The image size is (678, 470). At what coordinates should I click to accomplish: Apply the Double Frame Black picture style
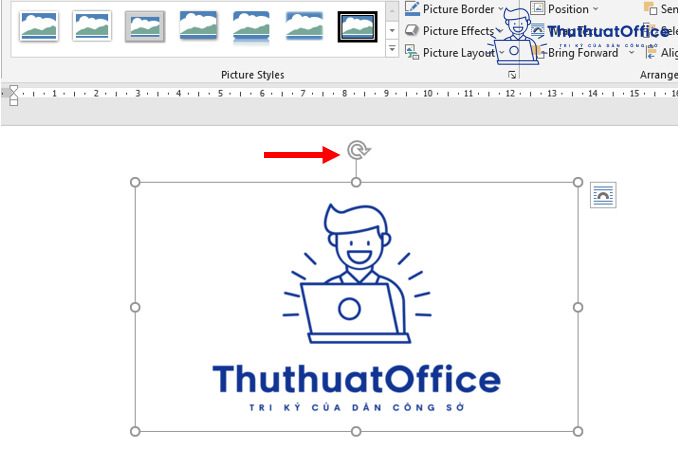point(358,27)
